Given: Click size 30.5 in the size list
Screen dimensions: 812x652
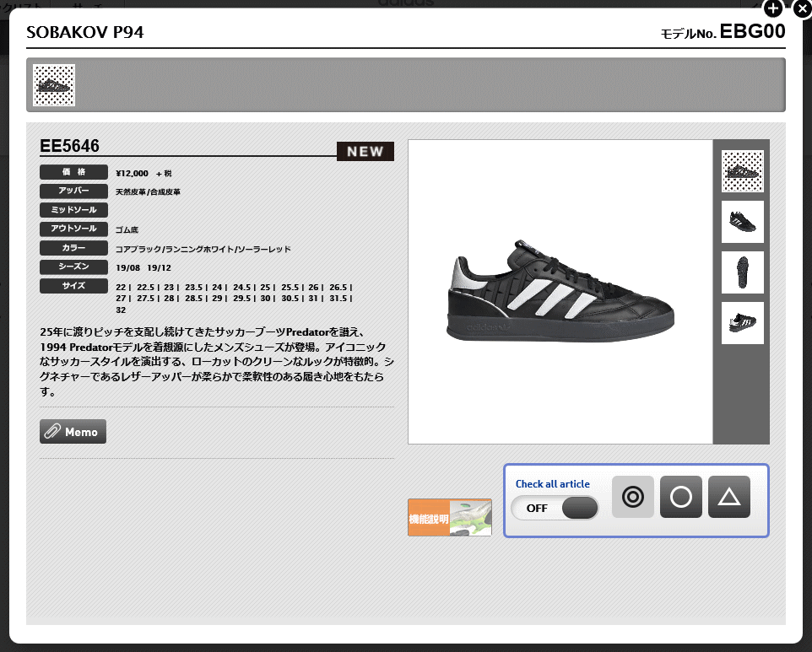Looking at the screenshot, I should click(x=290, y=299).
